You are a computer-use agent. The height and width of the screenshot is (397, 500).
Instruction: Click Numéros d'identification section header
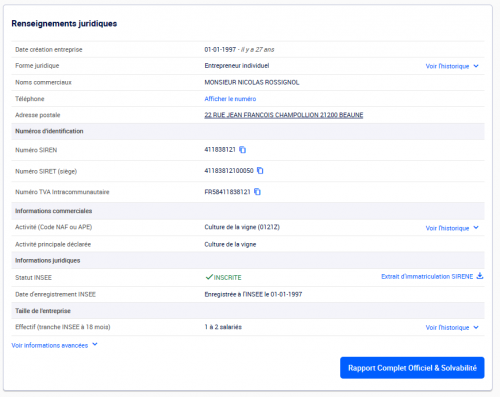pos(49,131)
